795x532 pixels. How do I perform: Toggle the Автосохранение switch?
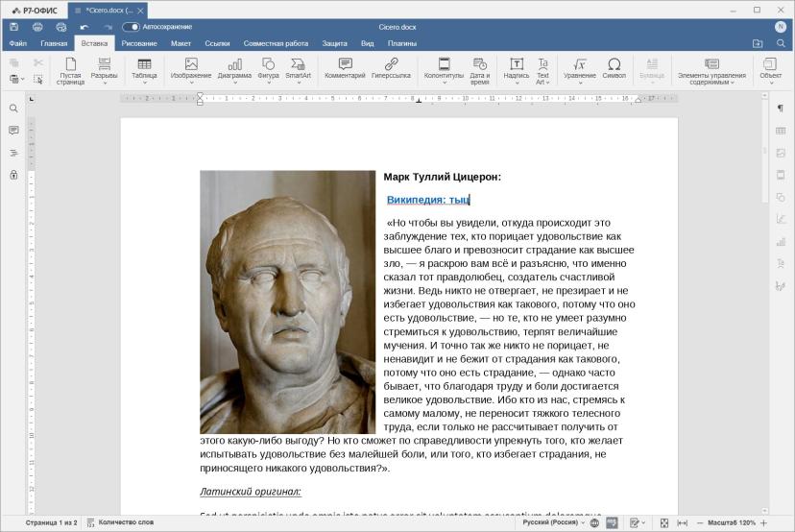131,27
